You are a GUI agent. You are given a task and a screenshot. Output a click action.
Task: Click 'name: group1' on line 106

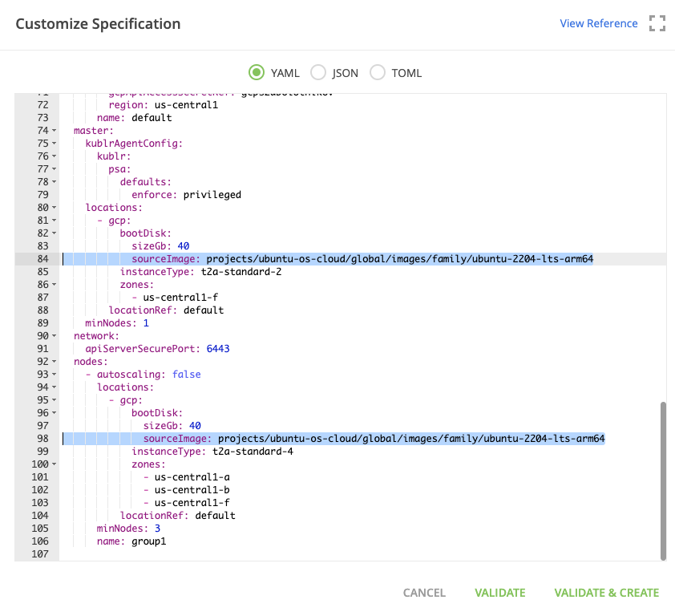[x=131, y=541]
